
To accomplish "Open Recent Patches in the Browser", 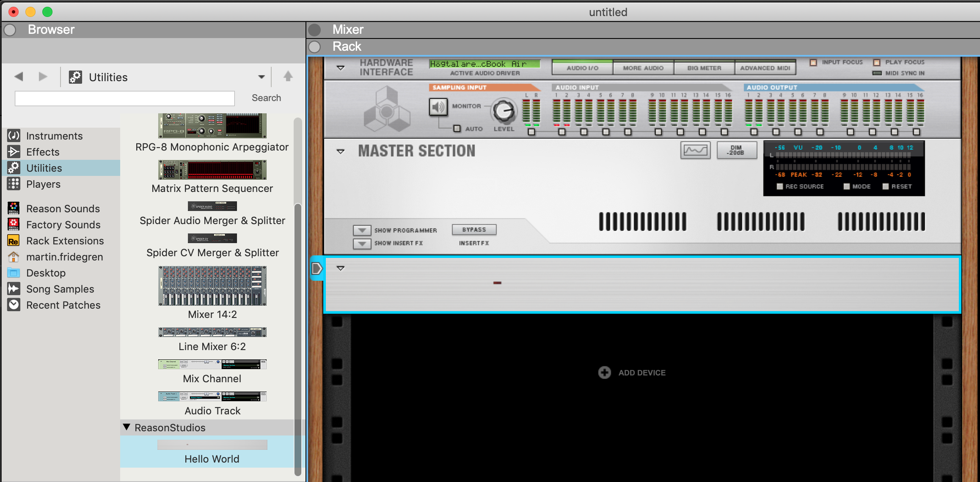I will point(63,305).
